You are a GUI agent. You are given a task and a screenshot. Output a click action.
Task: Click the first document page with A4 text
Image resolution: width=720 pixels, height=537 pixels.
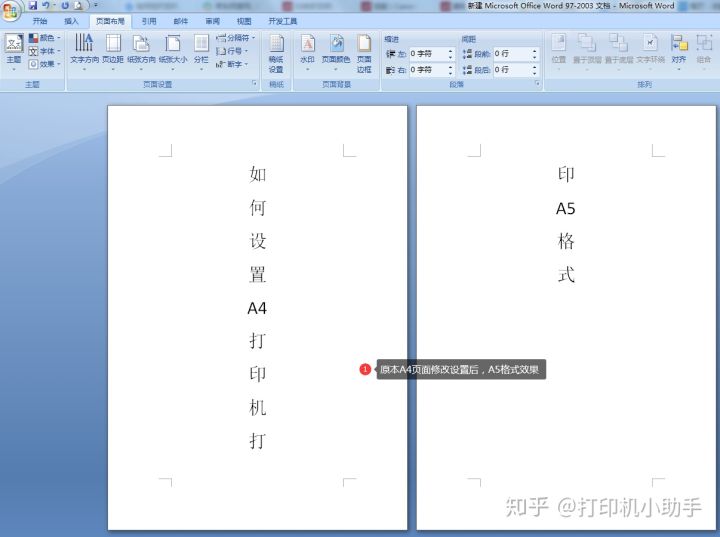(x=257, y=317)
